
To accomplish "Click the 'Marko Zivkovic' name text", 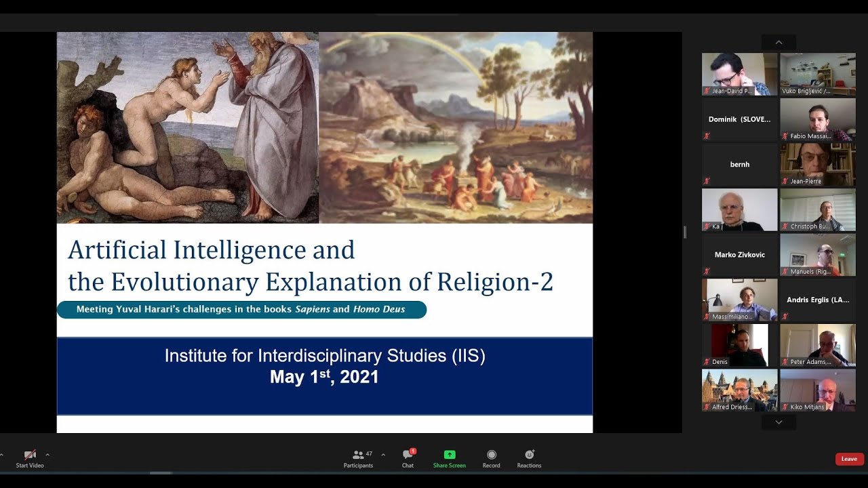I will point(740,255).
